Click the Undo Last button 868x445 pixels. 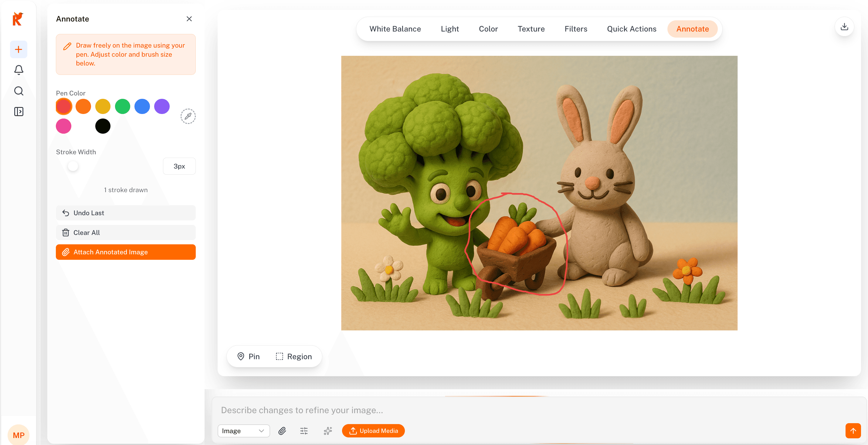[126, 213]
